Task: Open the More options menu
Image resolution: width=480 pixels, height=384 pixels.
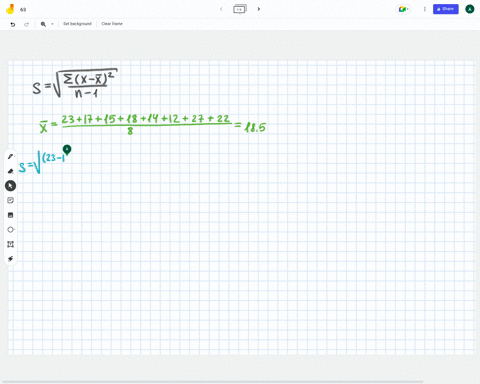Action: coord(425,9)
